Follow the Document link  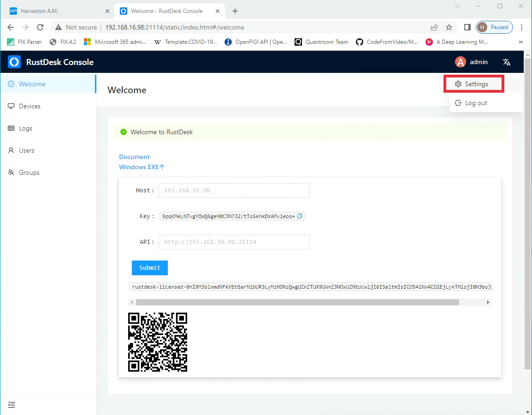point(134,157)
